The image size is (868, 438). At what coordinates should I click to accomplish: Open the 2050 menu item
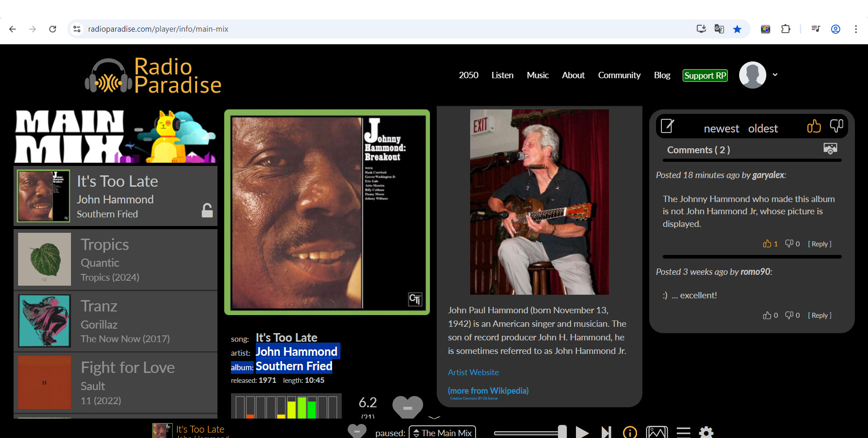(468, 75)
